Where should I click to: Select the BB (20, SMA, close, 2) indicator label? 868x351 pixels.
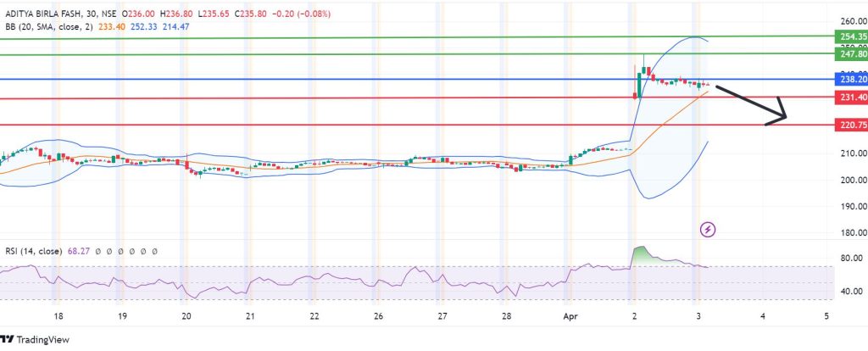coord(48,26)
